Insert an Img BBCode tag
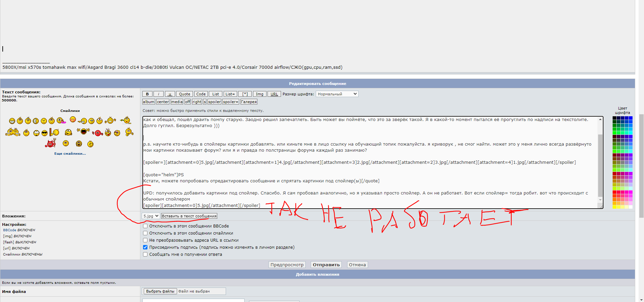Viewport: 644px width, 302px height. pos(259,94)
